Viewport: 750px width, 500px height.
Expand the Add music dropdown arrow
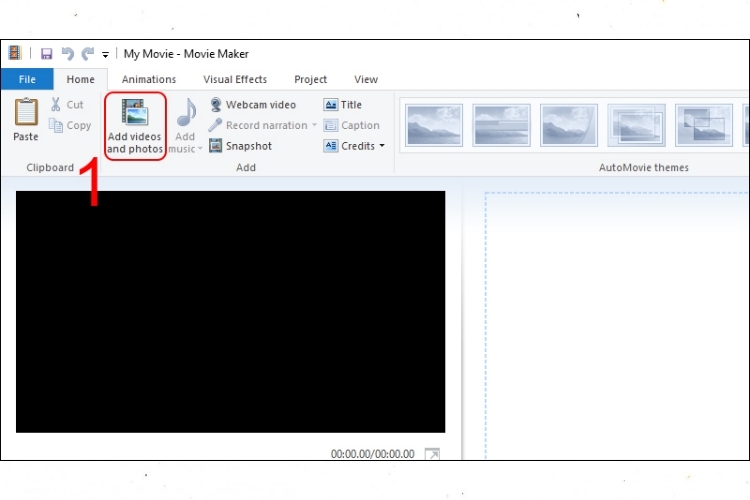coord(200,149)
